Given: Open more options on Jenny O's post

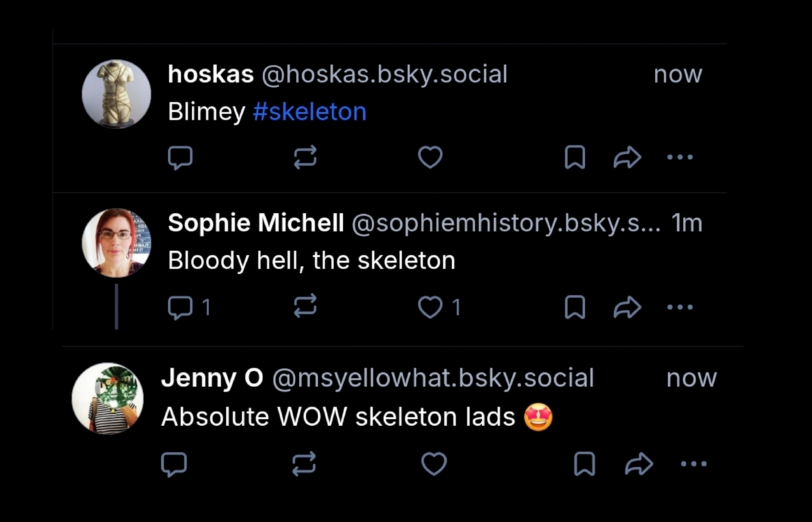Looking at the screenshot, I should click(x=693, y=464).
